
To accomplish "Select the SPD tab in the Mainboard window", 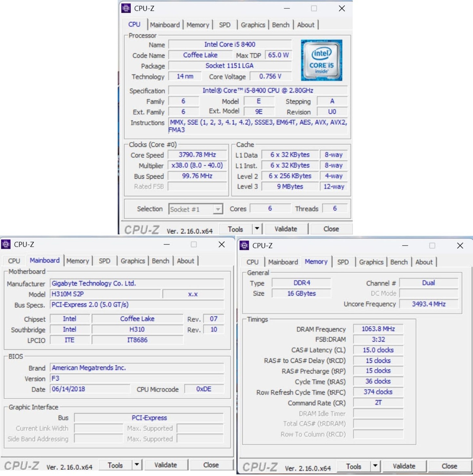I will tap(105, 261).
